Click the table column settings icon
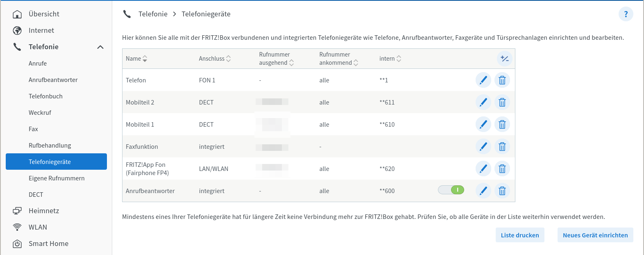 [x=505, y=59]
